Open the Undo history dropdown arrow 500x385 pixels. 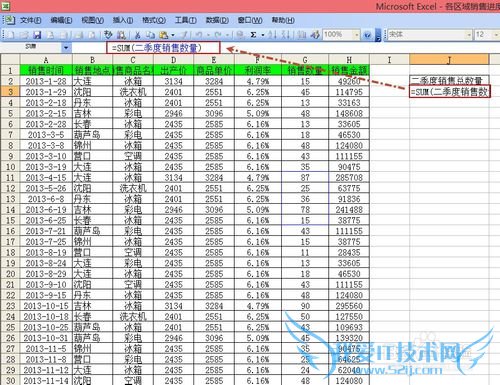(x=208, y=35)
